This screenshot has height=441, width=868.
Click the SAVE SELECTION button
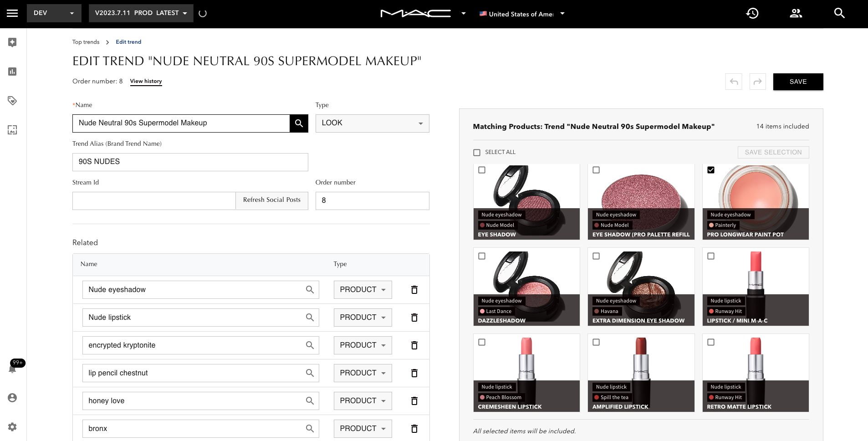pos(773,152)
